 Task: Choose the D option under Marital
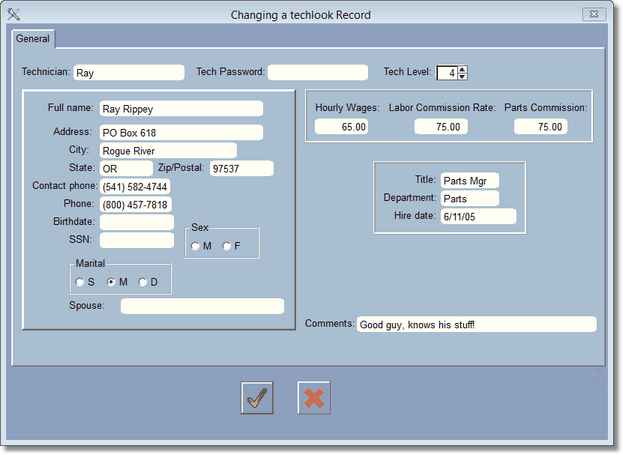click(x=142, y=282)
